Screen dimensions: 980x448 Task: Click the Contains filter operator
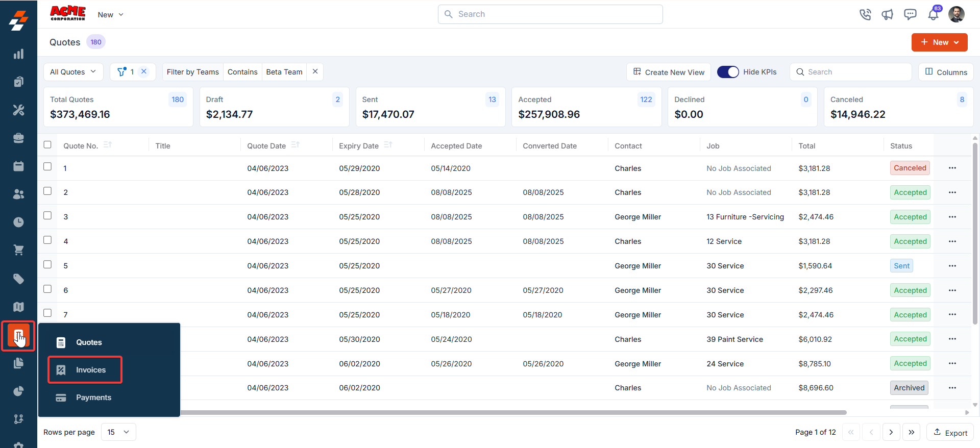pos(242,72)
